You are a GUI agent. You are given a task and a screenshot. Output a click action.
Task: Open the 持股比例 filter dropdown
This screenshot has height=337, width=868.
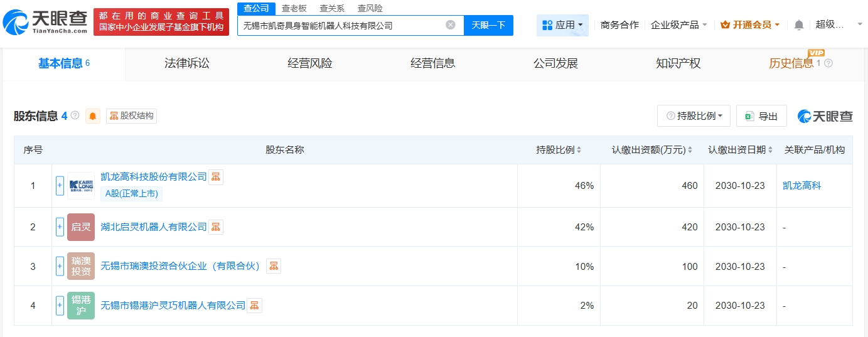pyautogui.click(x=694, y=116)
